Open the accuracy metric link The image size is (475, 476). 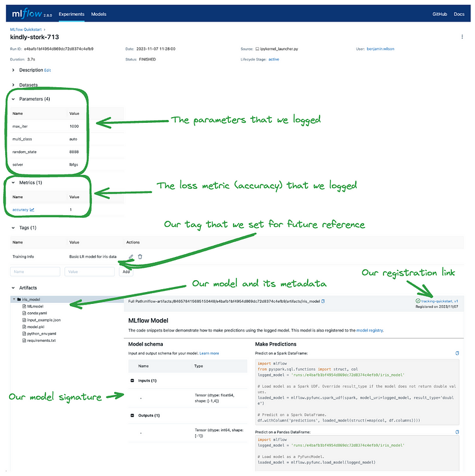[20, 210]
